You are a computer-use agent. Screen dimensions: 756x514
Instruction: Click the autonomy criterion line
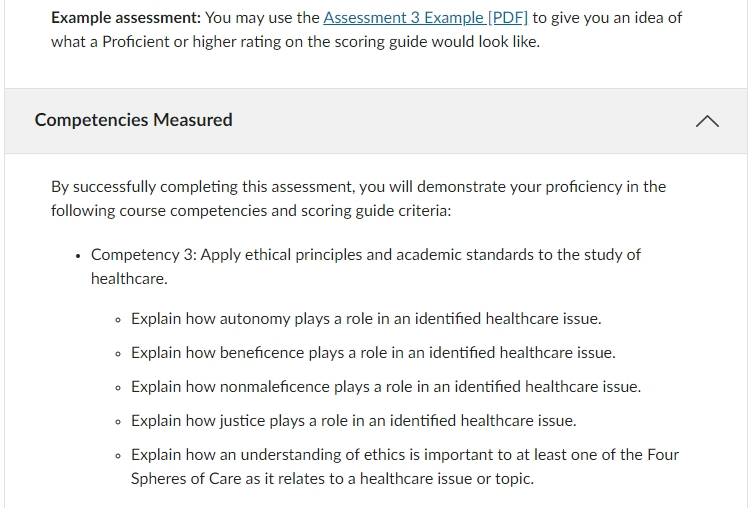(366, 319)
